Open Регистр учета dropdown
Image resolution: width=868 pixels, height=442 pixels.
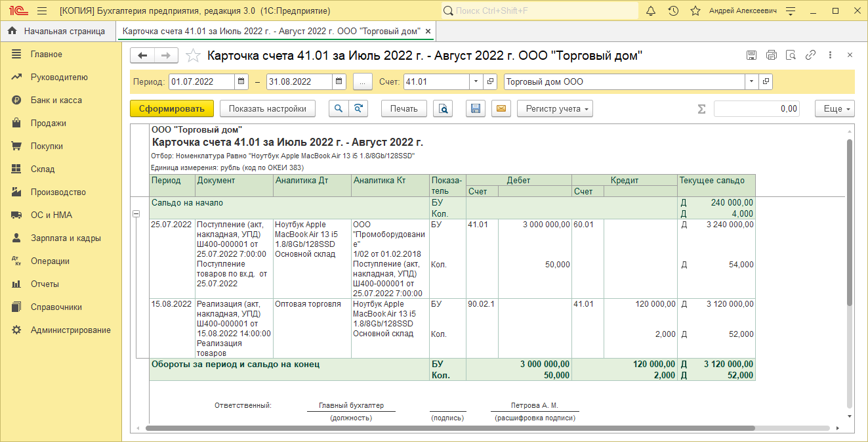point(555,108)
